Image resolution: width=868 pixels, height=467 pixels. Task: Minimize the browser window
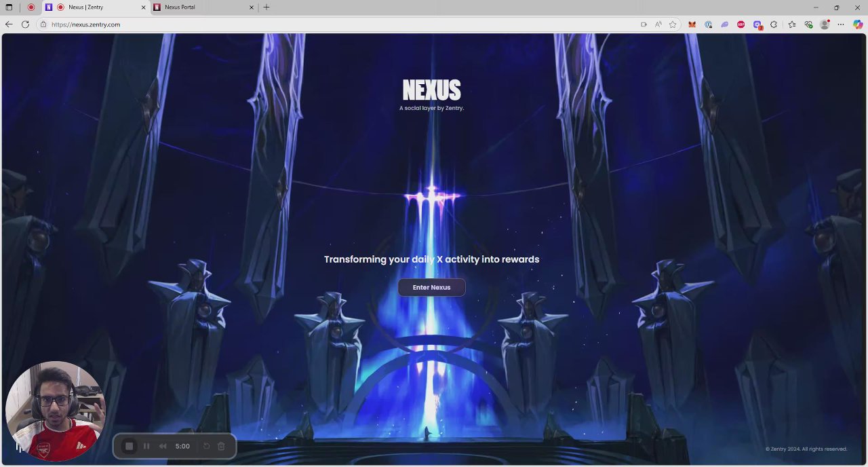pos(815,7)
